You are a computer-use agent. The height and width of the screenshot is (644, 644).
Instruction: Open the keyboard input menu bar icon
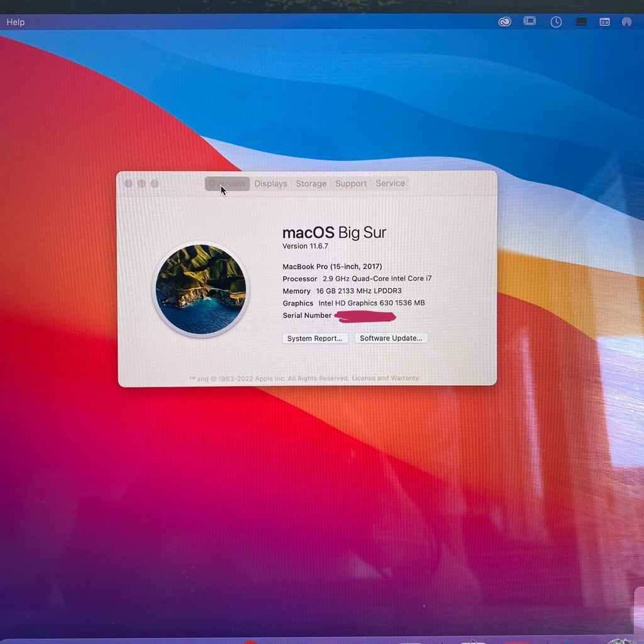(x=604, y=21)
